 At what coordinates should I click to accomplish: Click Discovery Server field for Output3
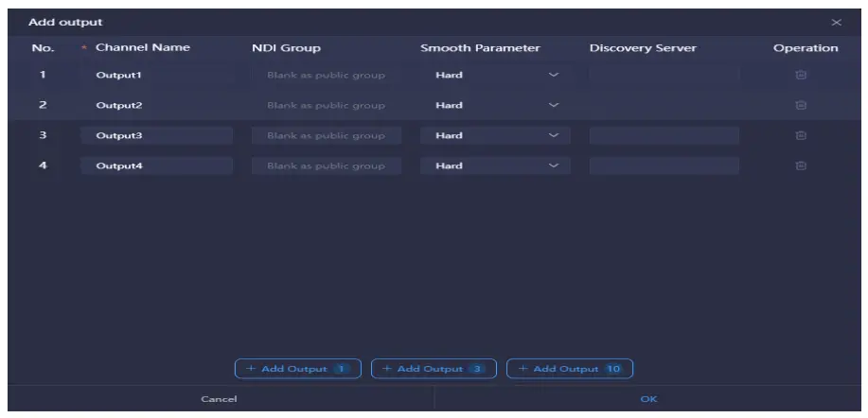click(x=664, y=135)
